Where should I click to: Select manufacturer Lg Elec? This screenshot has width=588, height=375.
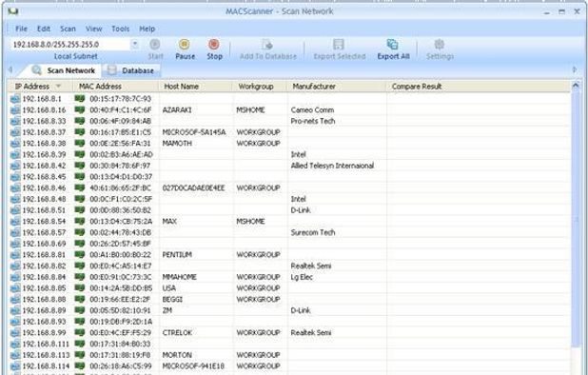(302, 277)
